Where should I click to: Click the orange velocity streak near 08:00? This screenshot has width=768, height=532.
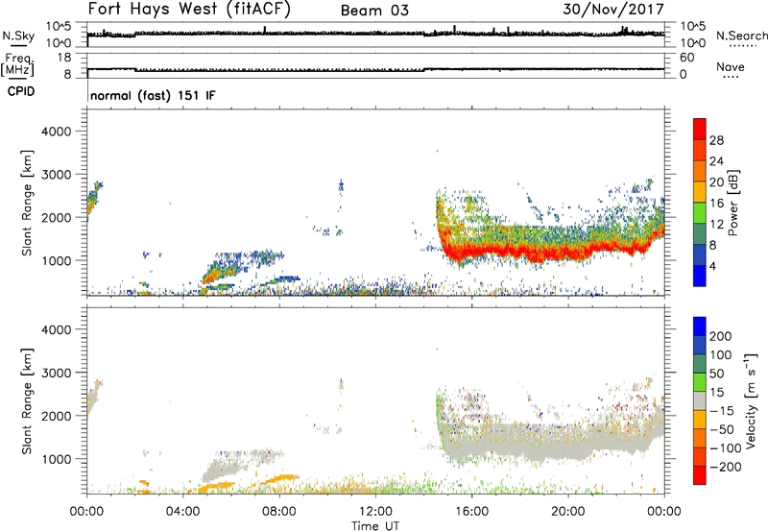coord(281,477)
